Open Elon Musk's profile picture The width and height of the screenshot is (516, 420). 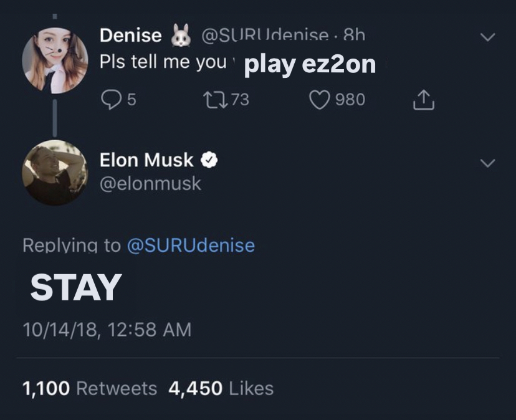(55, 173)
